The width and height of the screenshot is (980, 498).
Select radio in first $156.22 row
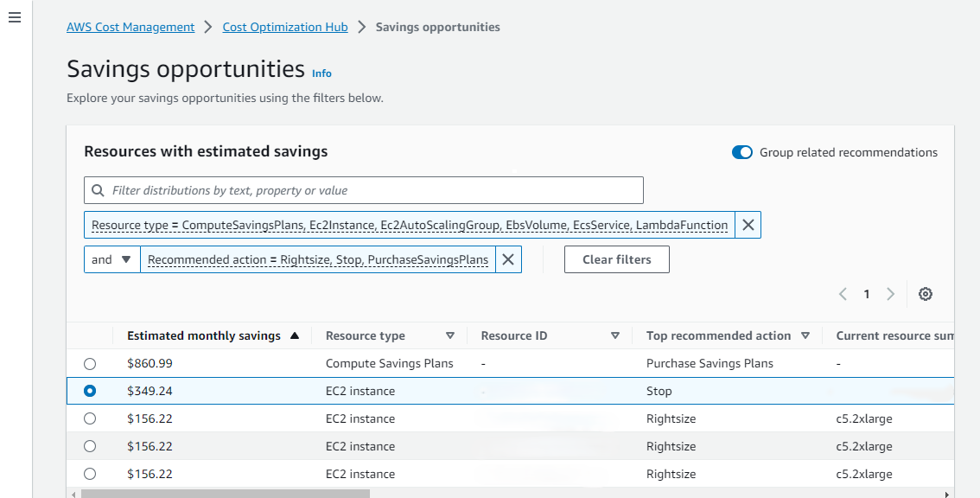coord(90,418)
